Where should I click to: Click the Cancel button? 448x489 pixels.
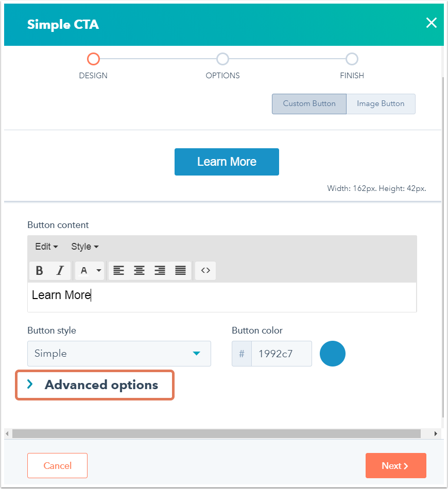tap(57, 466)
